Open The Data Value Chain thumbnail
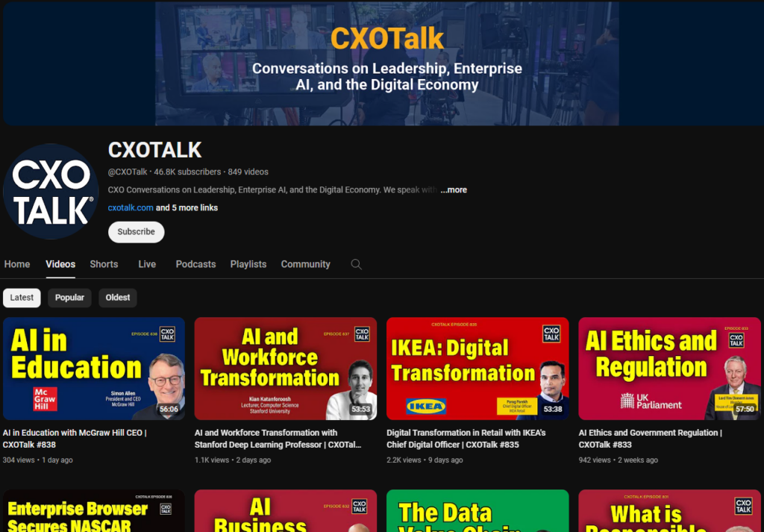 pos(477,511)
